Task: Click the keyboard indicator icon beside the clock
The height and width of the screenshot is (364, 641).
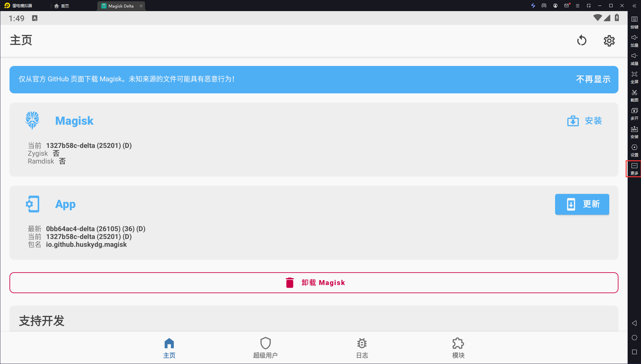Action: click(35, 18)
